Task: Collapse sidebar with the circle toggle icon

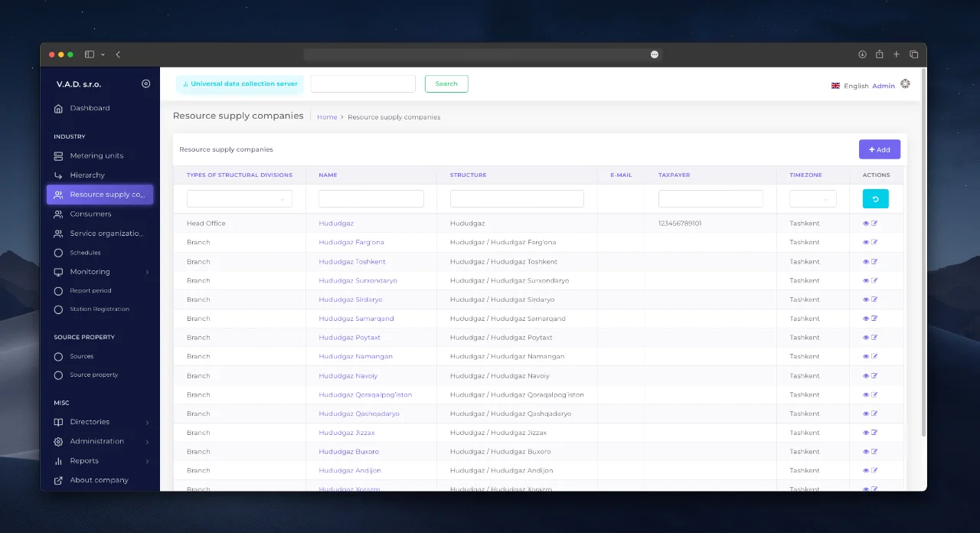Action: point(146,83)
